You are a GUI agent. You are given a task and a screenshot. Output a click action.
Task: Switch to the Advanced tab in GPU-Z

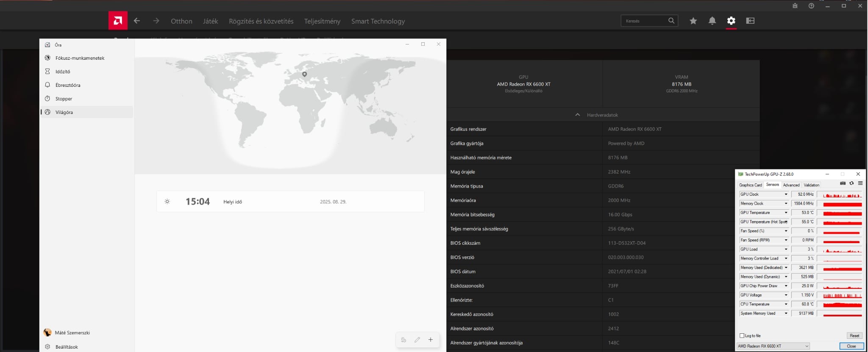pos(791,185)
